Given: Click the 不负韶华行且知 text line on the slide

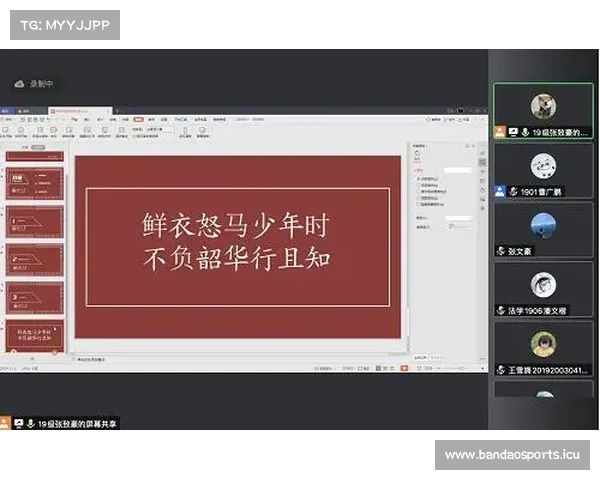Looking at the screenshot, I should click(x=237, y=258).
